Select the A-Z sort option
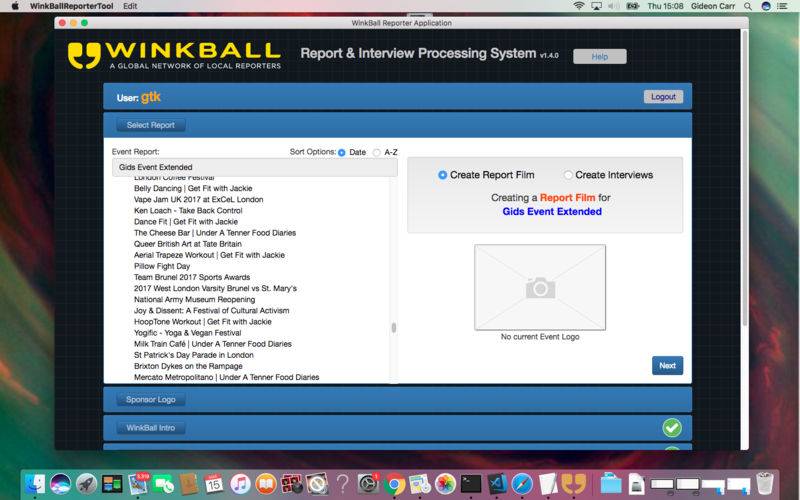Screen dimensions: 800x500 pos(377,153)
